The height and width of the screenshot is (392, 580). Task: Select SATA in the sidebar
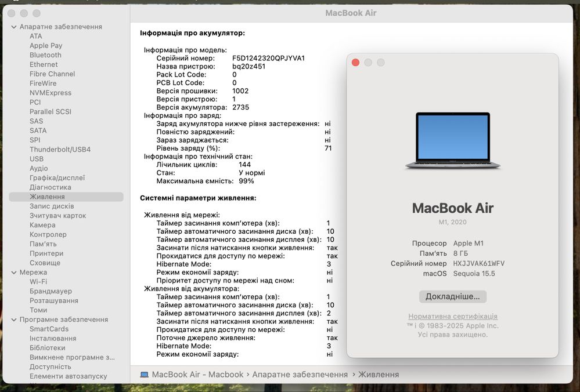38,130
